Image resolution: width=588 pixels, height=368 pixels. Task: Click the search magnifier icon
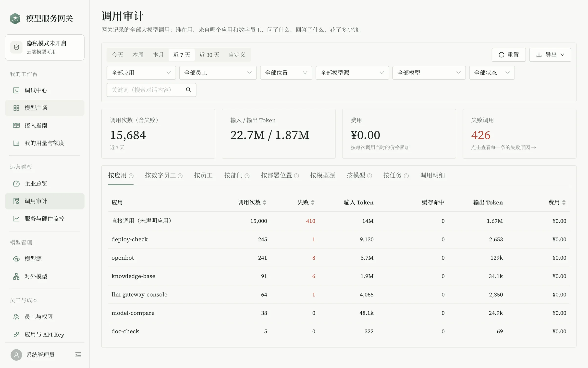point(188,90)
